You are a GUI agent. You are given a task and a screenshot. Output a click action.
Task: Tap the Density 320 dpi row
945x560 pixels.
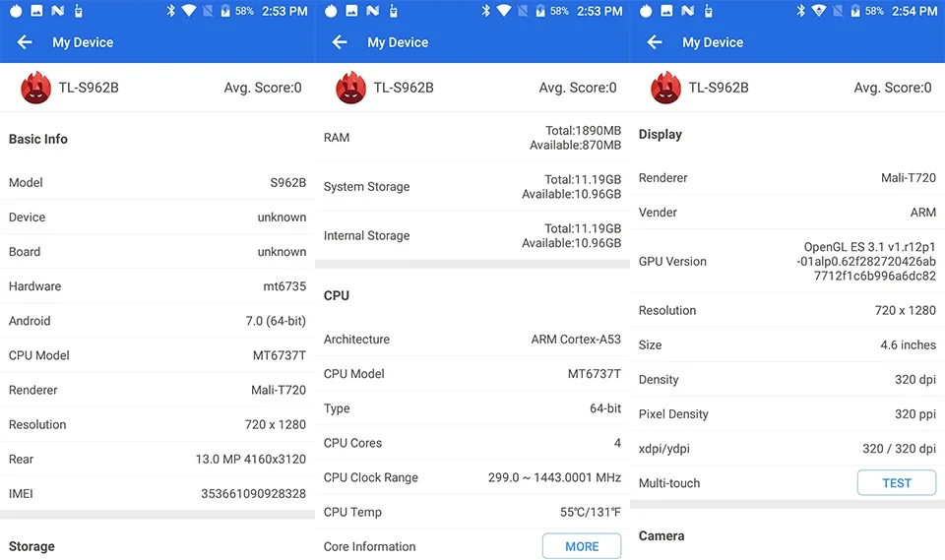click(787, 379)
